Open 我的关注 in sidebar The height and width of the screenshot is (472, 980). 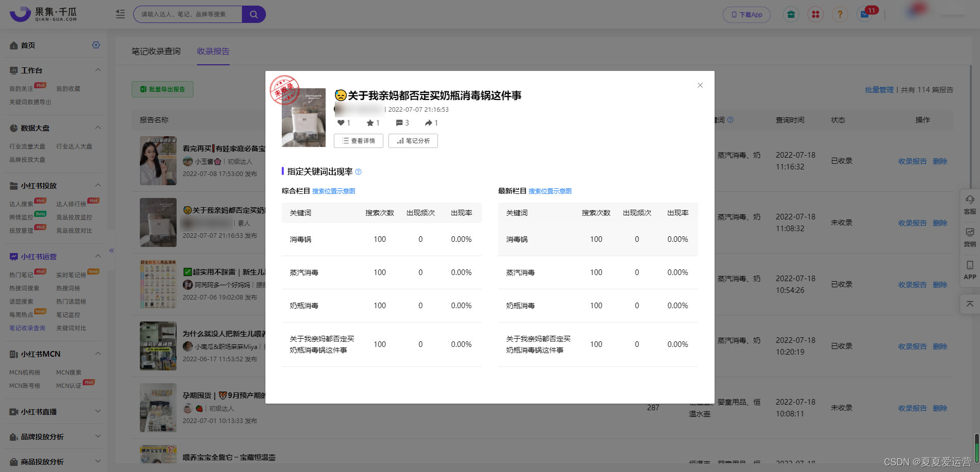point(21,89)
